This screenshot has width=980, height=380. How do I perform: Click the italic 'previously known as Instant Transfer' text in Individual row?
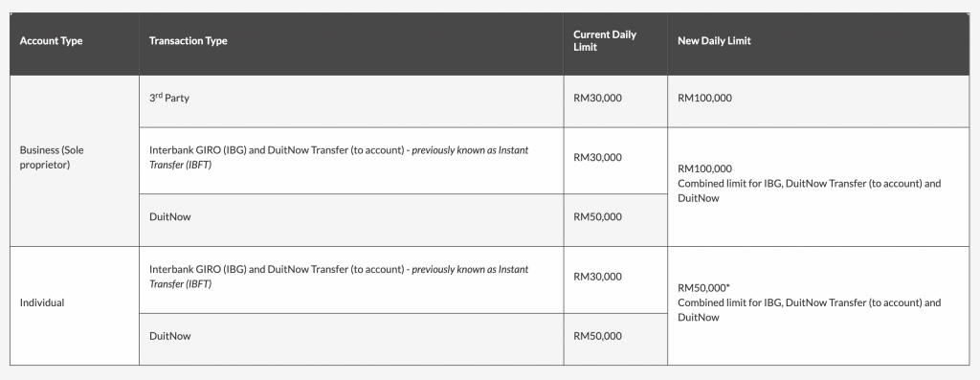[339, 277]
